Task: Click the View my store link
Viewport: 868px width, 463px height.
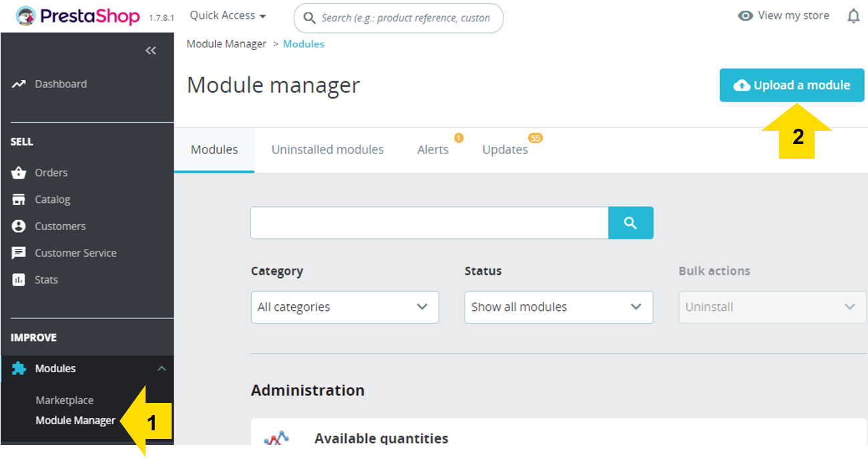Action: pos(793,15)
